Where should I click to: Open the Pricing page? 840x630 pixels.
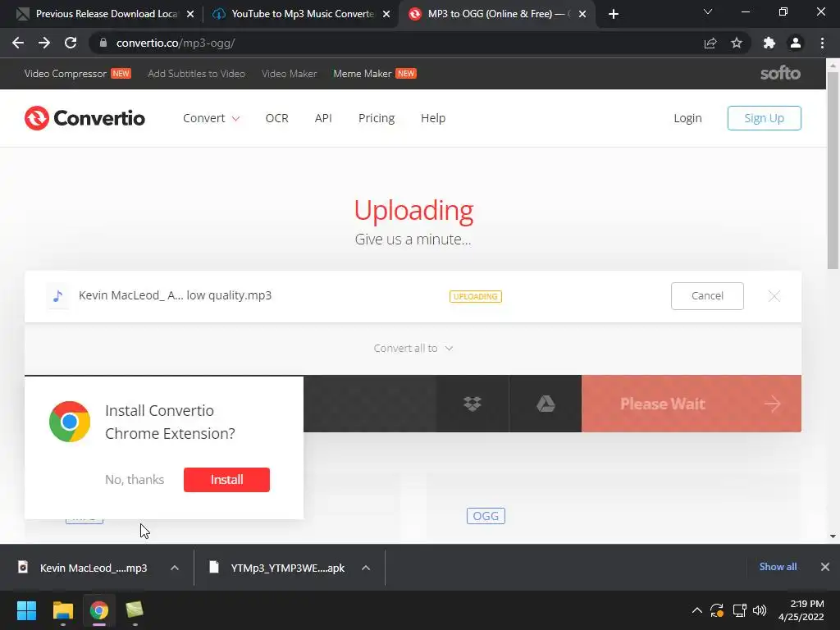click(376, 118)
